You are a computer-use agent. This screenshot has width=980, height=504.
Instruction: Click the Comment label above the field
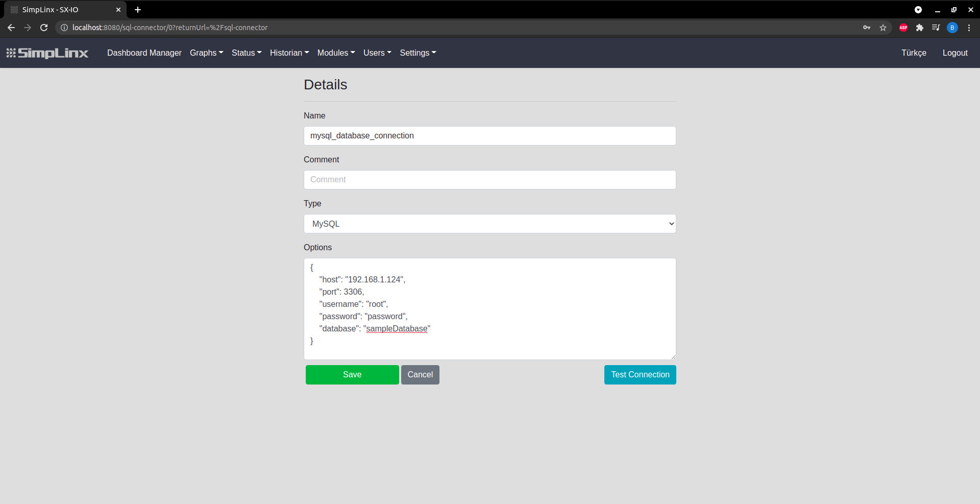(x=321, y=160)
